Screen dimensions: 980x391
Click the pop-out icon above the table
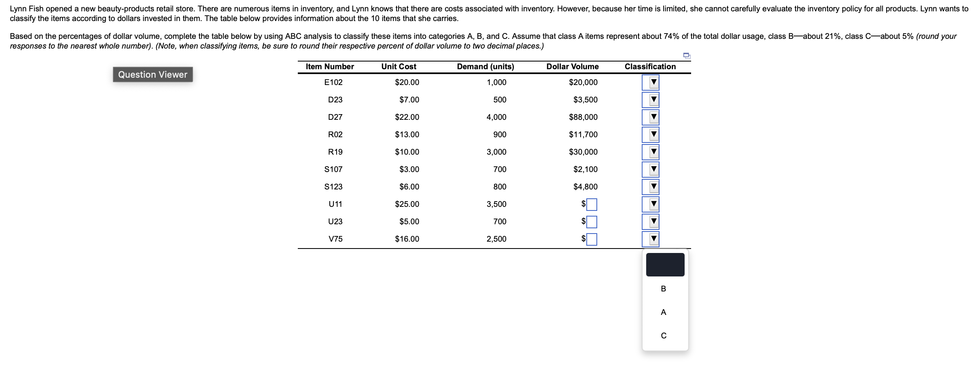click(687, 55)
